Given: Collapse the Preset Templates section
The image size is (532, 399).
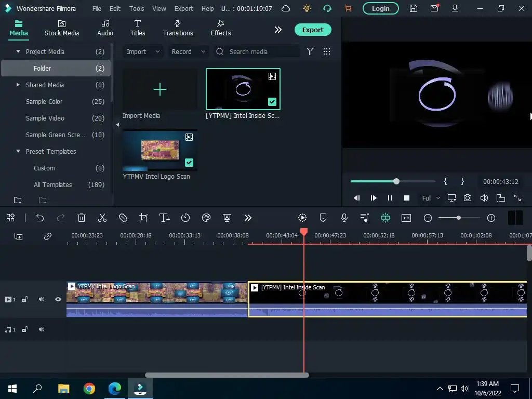Looking at the screenshot, I should [x=18, y=151].
